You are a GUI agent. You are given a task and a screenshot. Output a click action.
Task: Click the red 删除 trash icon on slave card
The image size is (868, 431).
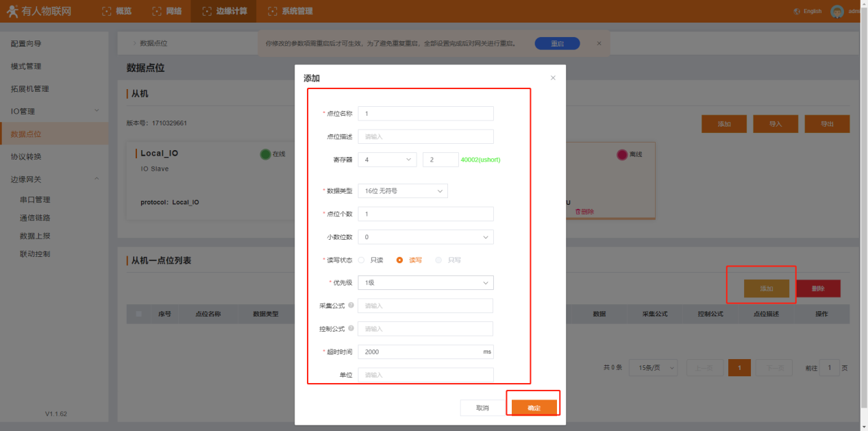pos(578,212)
